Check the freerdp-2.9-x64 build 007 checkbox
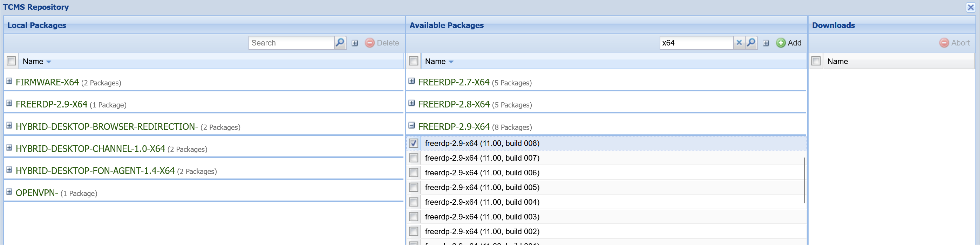 click(414, 158)
